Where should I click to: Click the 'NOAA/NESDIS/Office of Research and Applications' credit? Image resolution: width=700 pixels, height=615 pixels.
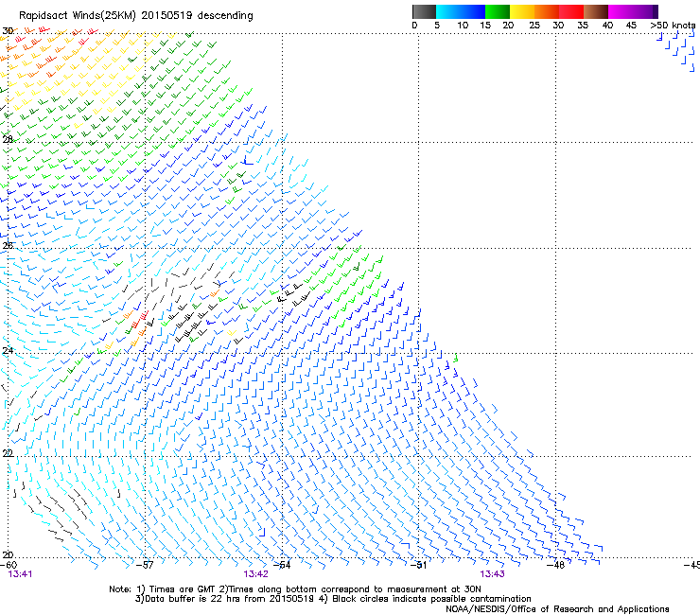[557, 609]
